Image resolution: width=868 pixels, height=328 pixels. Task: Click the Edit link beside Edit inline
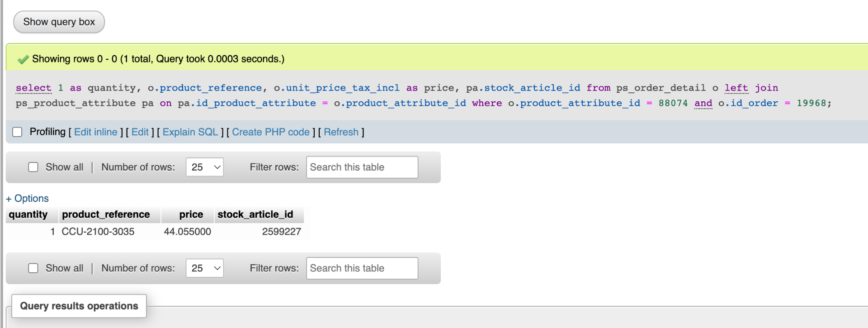(x=140, y=132)
